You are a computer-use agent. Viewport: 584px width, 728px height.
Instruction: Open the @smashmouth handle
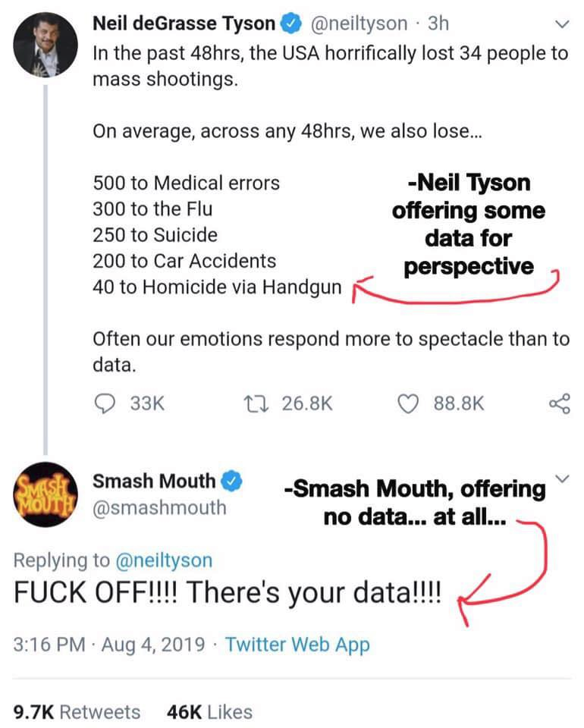click(160, 507)
